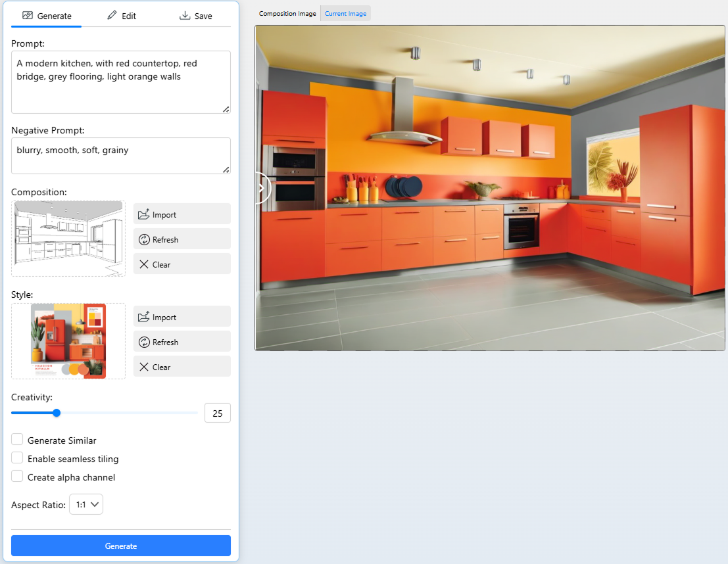
Task: Click the Refresh icon for Composition
Action: tap(144, 239)
